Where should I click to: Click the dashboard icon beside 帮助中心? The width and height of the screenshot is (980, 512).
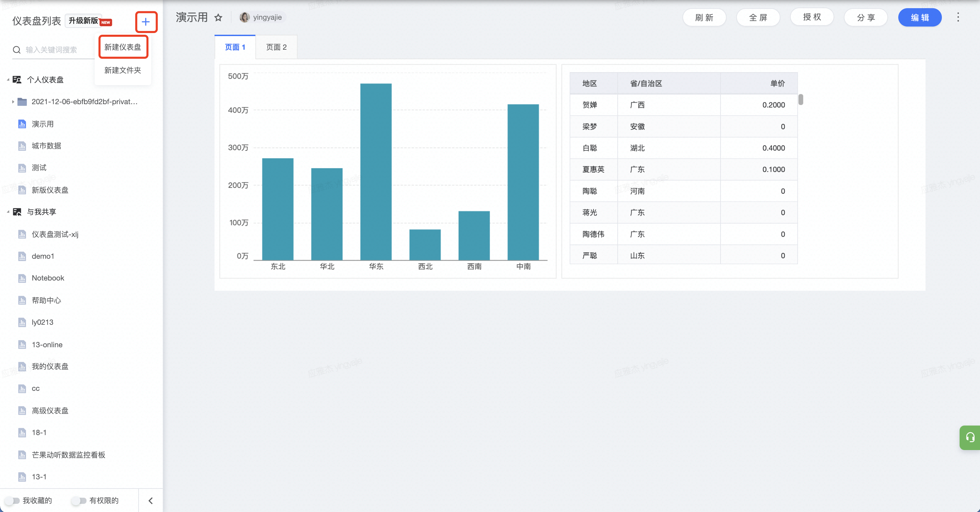(22, 300)
